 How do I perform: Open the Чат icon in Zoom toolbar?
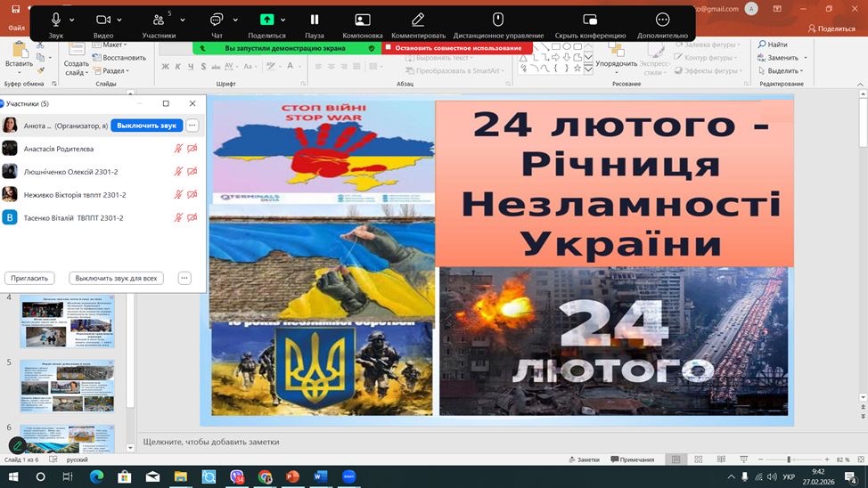[217, 20]
